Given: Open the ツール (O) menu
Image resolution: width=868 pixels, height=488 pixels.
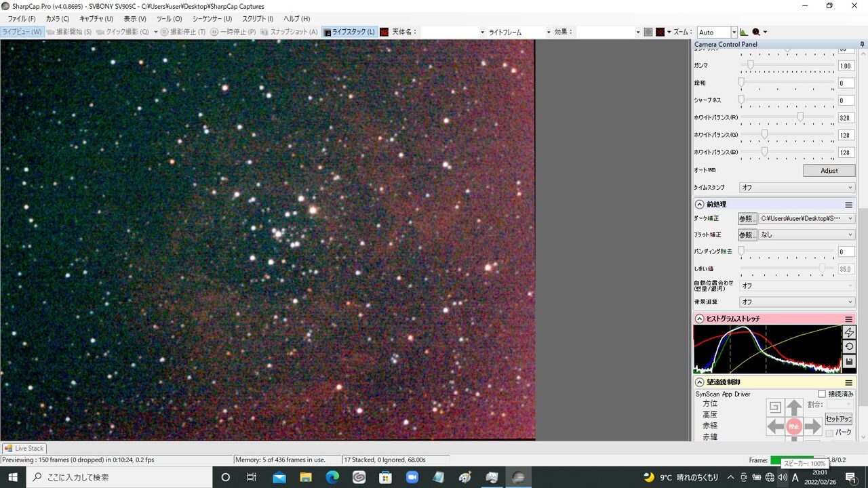Looking at the screenshot, I should click(170, 19).
